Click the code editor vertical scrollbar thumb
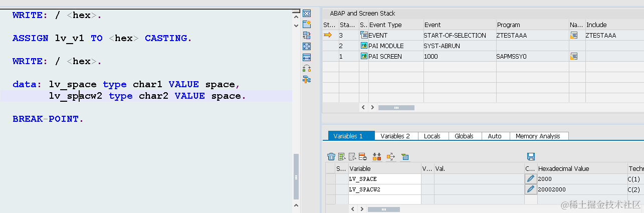 296,176
